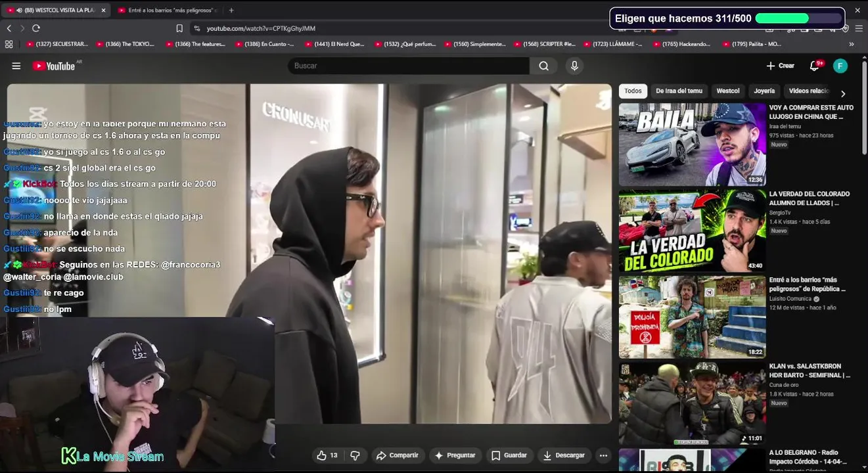Open title VOY A COMPRAR ESTE AUTO LUJOSO
Screen dimensions: 868x473
811,112
